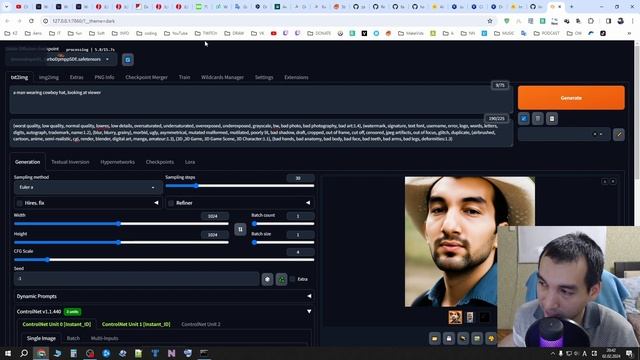Click the blue arrow icon under Generate

pos(524,119)
